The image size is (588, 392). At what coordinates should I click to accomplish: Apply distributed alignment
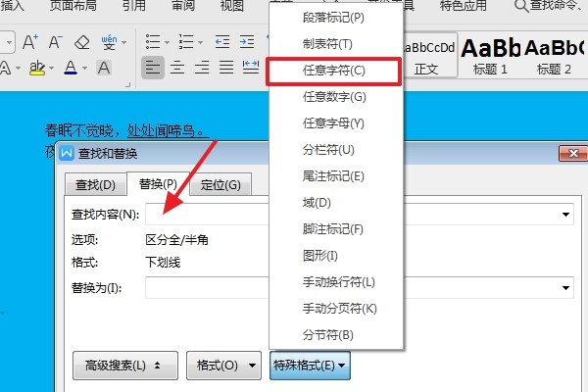pos(251,68)
